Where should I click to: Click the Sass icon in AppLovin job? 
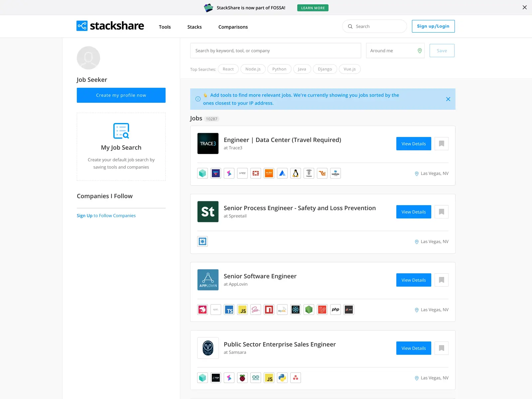click(256, 310)
